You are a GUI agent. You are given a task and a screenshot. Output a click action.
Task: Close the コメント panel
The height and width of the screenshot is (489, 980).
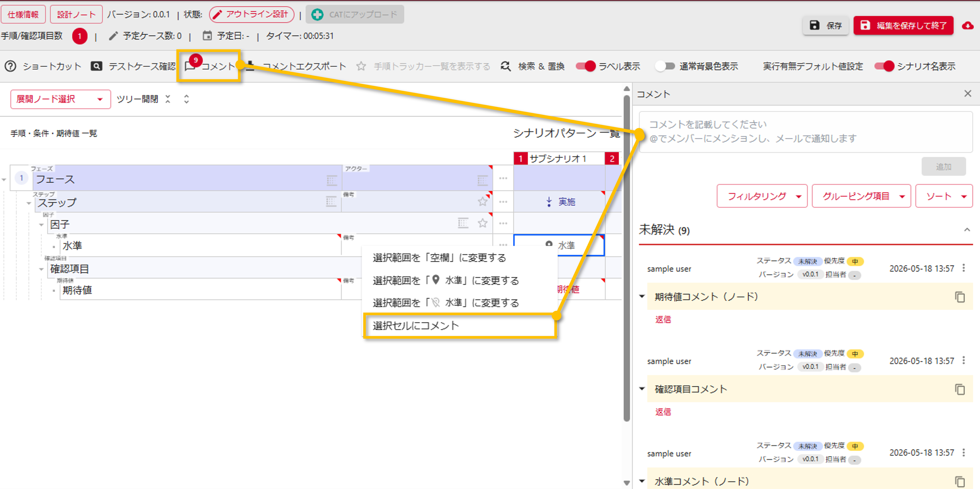click(967, 94)
